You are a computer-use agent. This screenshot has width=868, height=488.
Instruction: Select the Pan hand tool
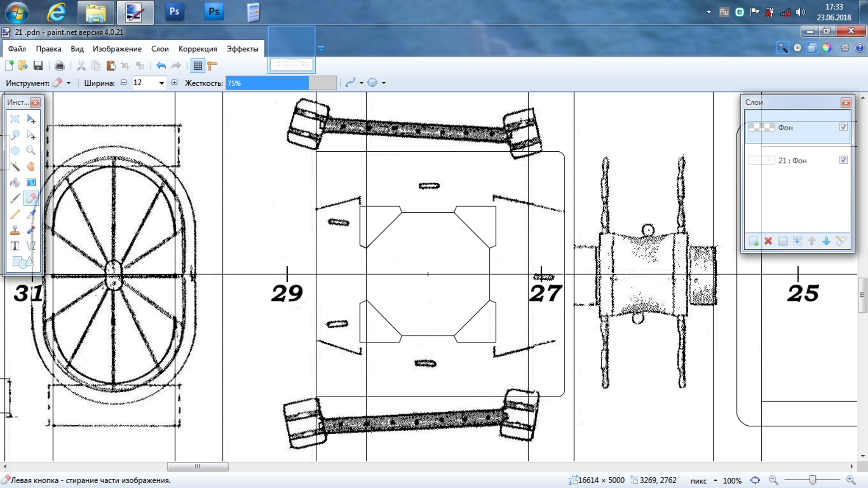pos(31,166)
